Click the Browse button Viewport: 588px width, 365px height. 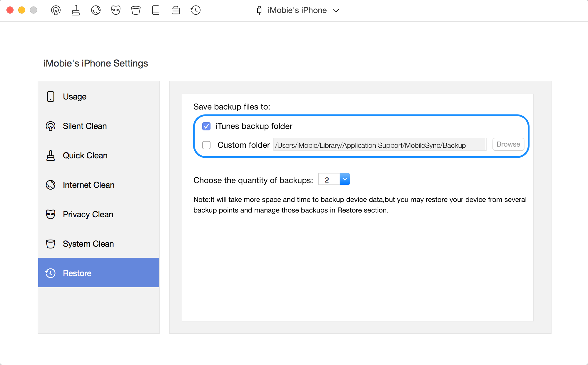coord(508,144)
